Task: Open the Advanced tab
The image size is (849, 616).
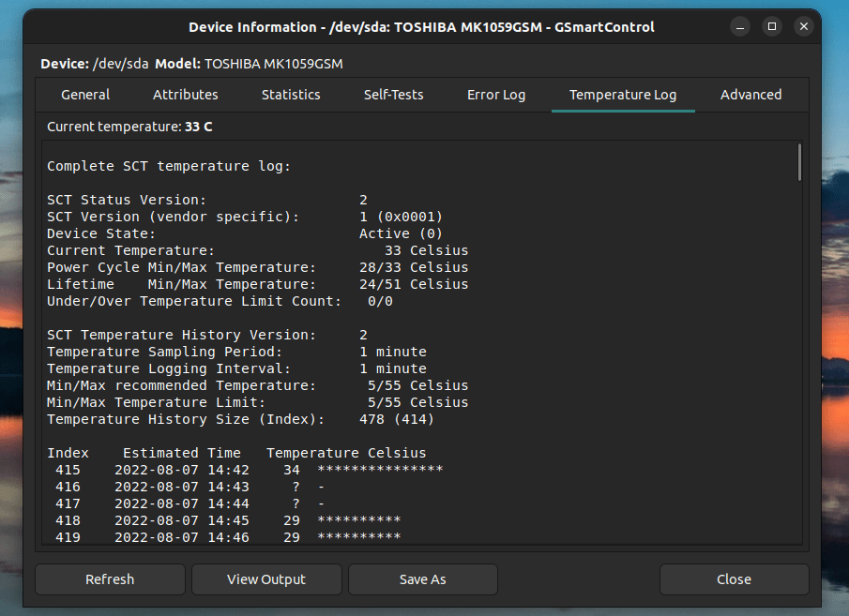Action: (x=750, y=95)
